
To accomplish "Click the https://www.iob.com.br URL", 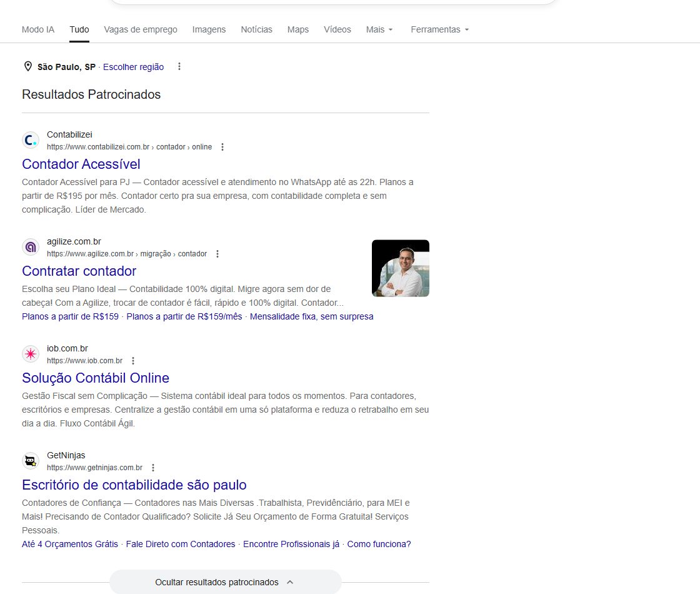I will point(85,360).
